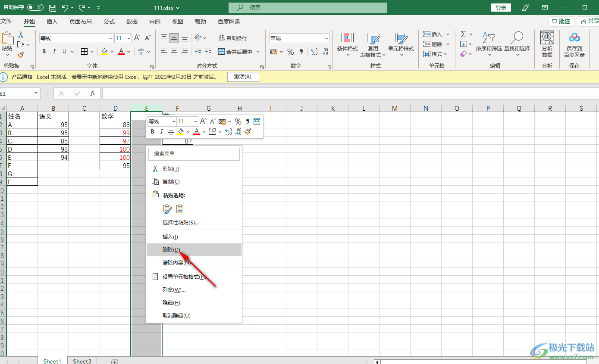Click the Redo arrow icon
The height and width of the screenshot is (364, 599).
(x=82, y=8)
